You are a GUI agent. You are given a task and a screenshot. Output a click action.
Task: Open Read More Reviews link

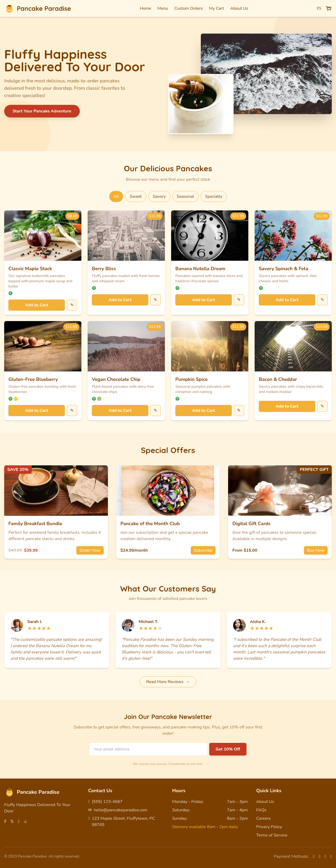[168, 682]
